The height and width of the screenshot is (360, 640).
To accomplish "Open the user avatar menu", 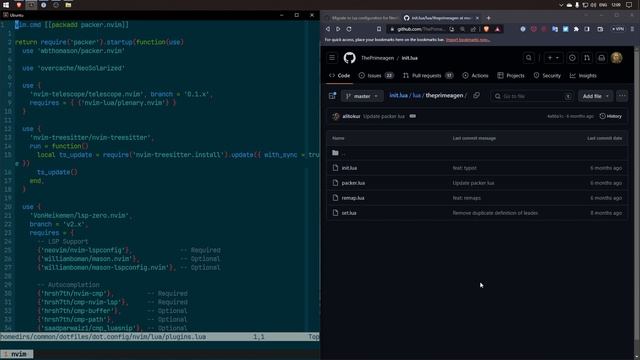I will tap(616, 58).
